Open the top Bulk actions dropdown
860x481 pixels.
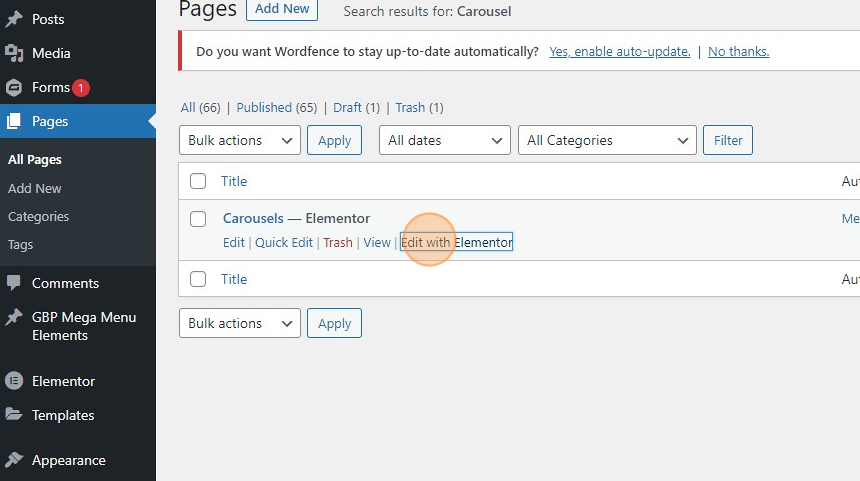tap(240, 140)
